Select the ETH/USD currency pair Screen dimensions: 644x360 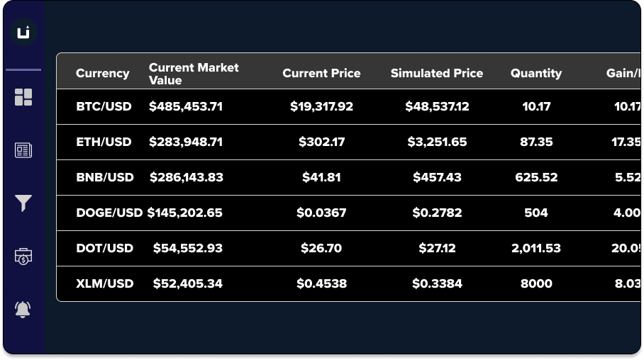coord(104,142)
